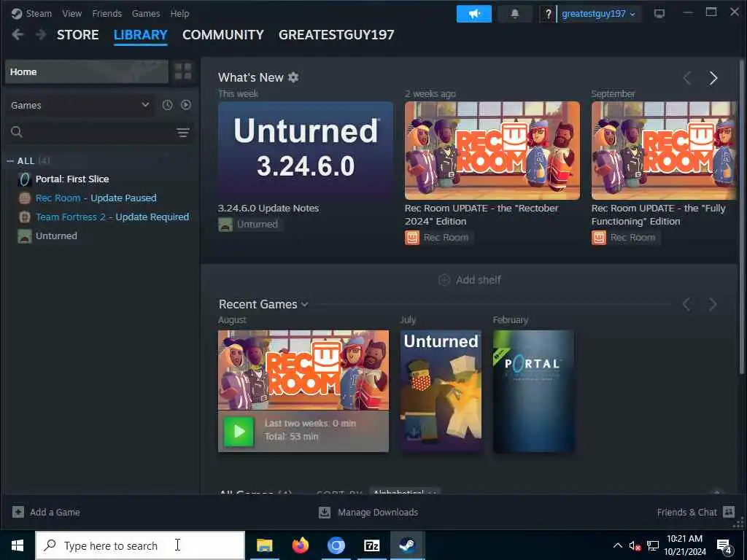The height and width of the screenshot is (560, 747).
Task: Select Rec Room - Update Paused entry
Action: pyautogui.click(x=96, y=198)
